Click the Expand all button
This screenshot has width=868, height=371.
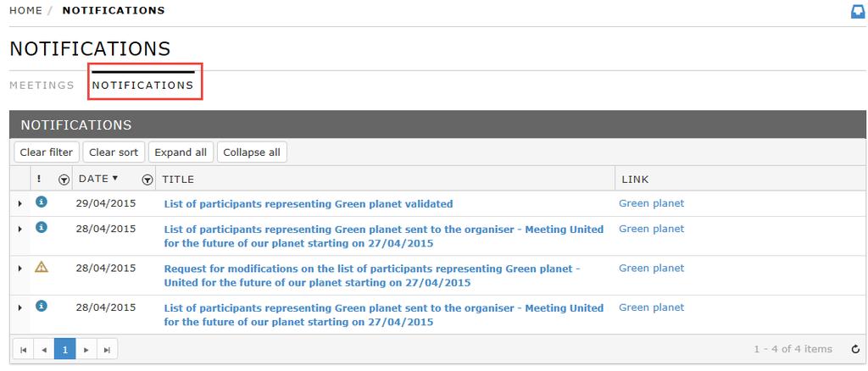pos(181,152)
